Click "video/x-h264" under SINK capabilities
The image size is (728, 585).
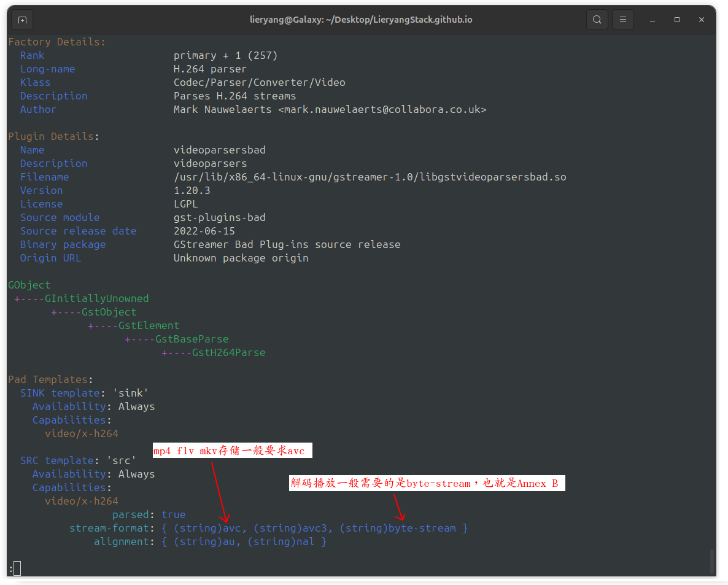point(81,433)
